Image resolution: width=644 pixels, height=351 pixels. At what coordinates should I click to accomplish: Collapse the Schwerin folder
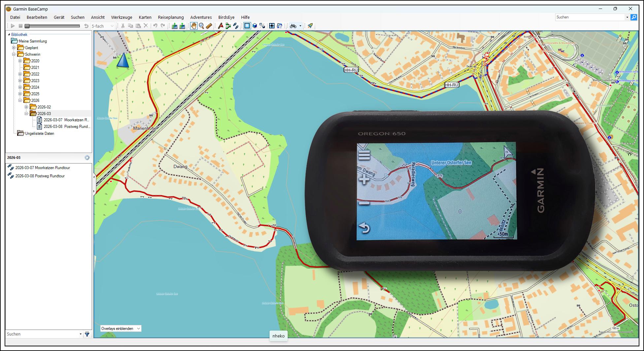14,54
